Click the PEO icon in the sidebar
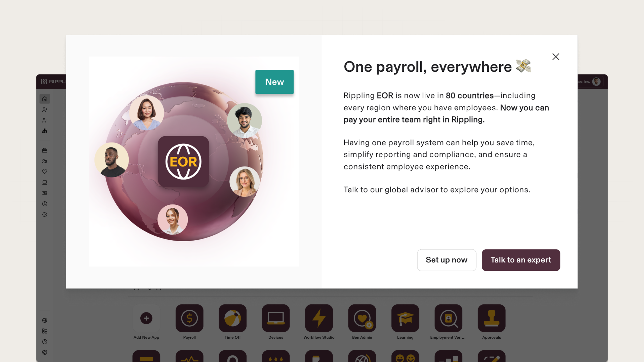The image size is (644, 362). coord(45,193)
